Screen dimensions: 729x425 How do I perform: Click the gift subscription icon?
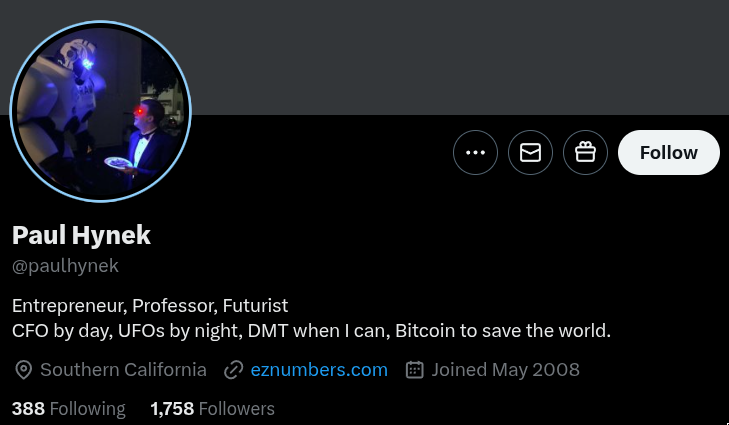point(585,153)
